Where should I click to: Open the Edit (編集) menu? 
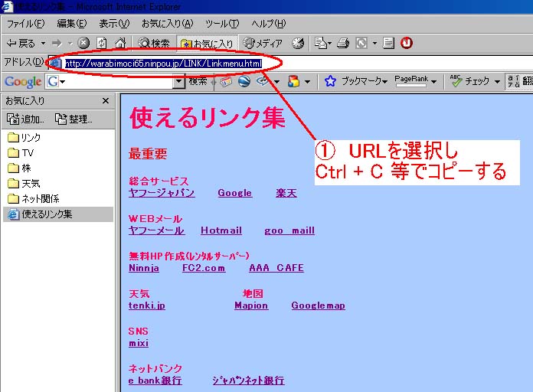[72, 24]
